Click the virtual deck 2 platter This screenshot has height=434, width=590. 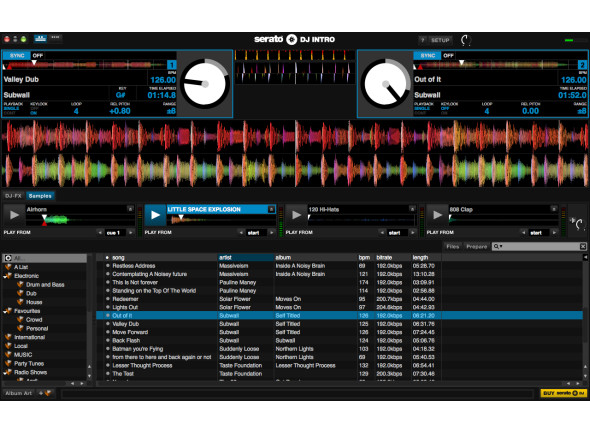pos(386,84)
